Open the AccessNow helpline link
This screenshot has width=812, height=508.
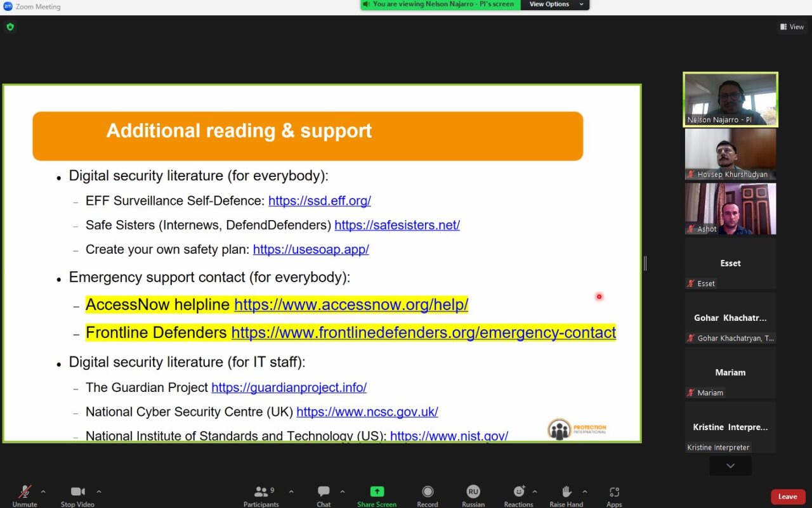click(351, 305)
